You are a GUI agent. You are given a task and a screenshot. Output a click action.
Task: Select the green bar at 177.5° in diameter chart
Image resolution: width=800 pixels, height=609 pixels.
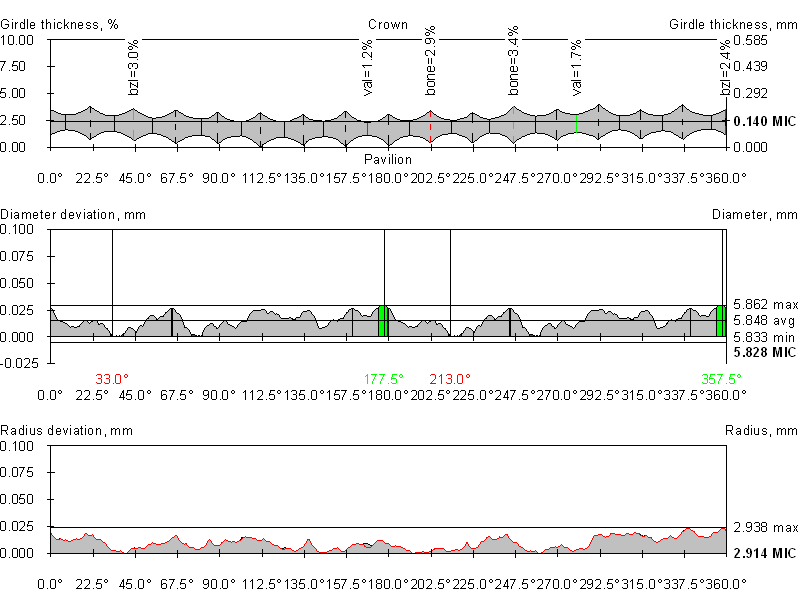pyautogui.click(x=383, y=321)
